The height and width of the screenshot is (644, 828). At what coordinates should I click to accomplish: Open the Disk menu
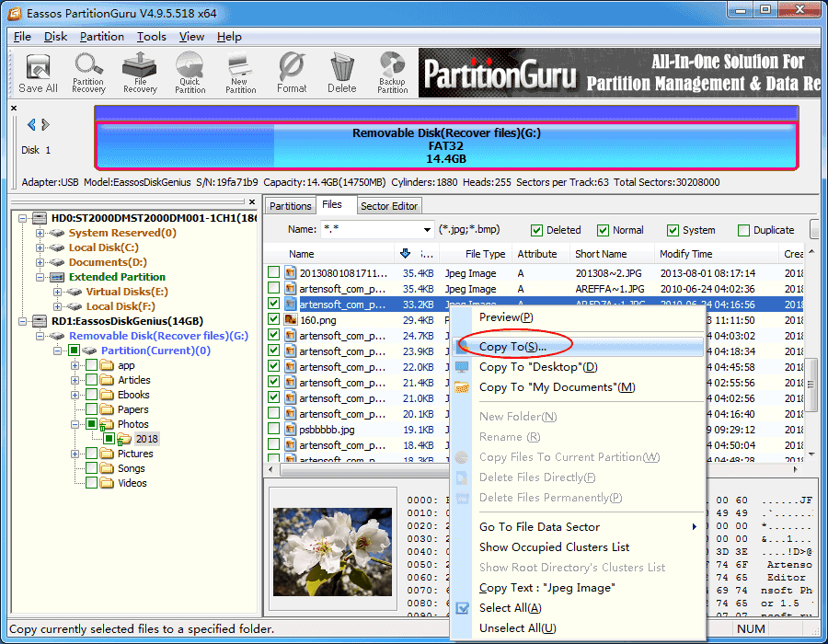click(55, 37)
